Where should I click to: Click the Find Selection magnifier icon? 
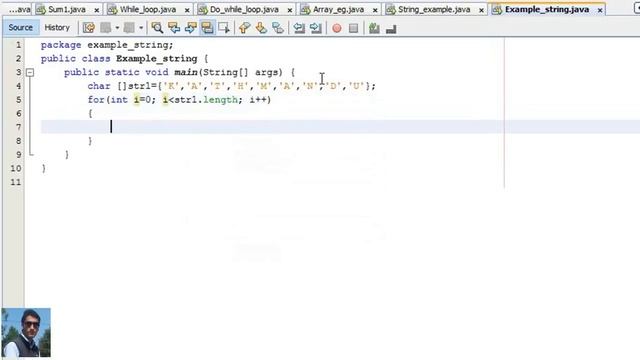(x=157, y=28)
